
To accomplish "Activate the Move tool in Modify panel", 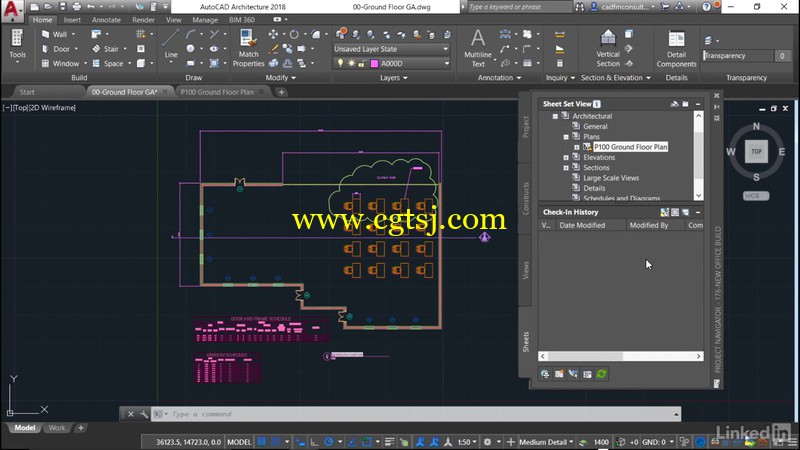I will click(x=273, y=34).
